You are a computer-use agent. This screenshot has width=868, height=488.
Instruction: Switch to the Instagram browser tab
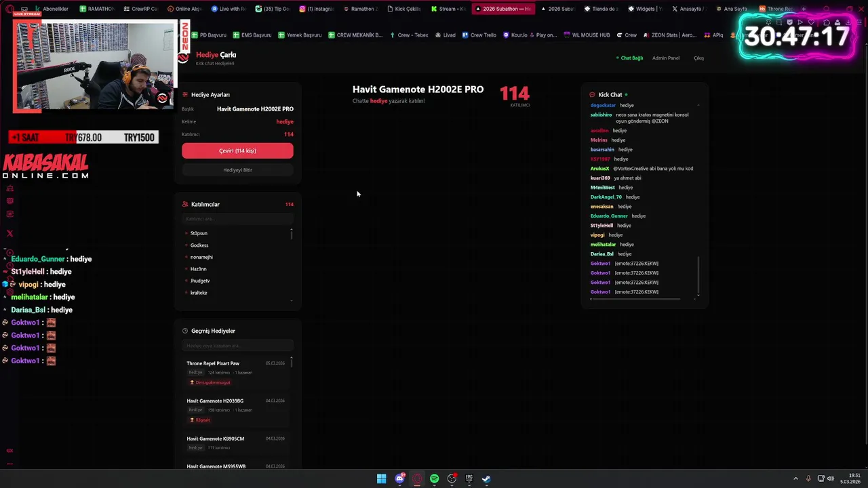coord(316,9)
